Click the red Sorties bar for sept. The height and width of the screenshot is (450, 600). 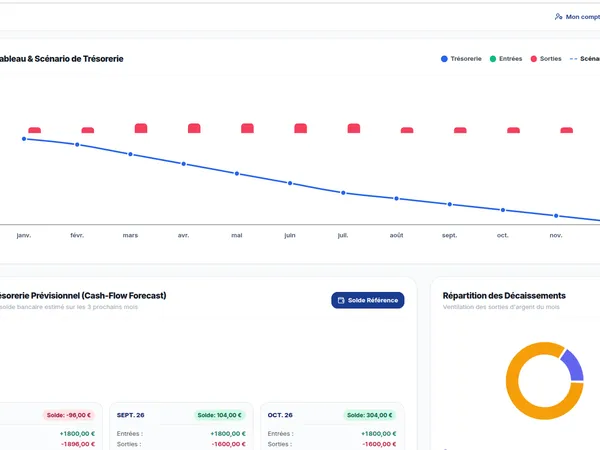click(x=460, y=130)
